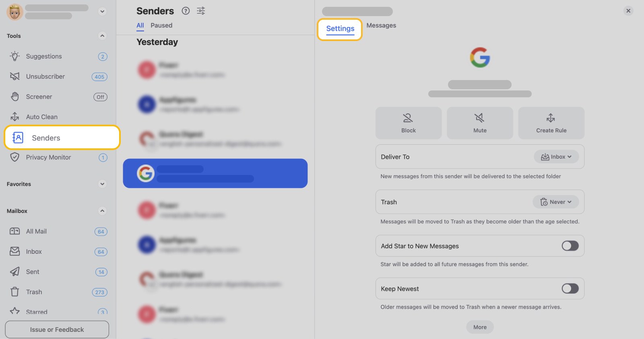The image size is (644, 339).
Task: Open Privacy Monitor
Action: tap(48, 157)
